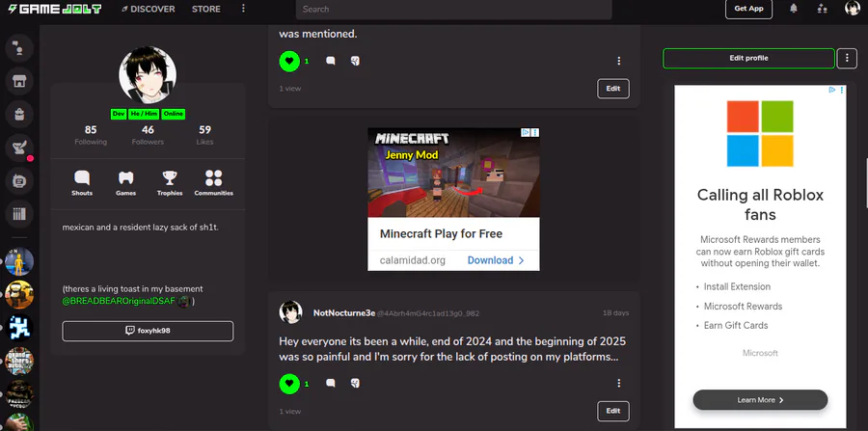Open the sidebar community with running pixel figure

click(x=19, y=328)
